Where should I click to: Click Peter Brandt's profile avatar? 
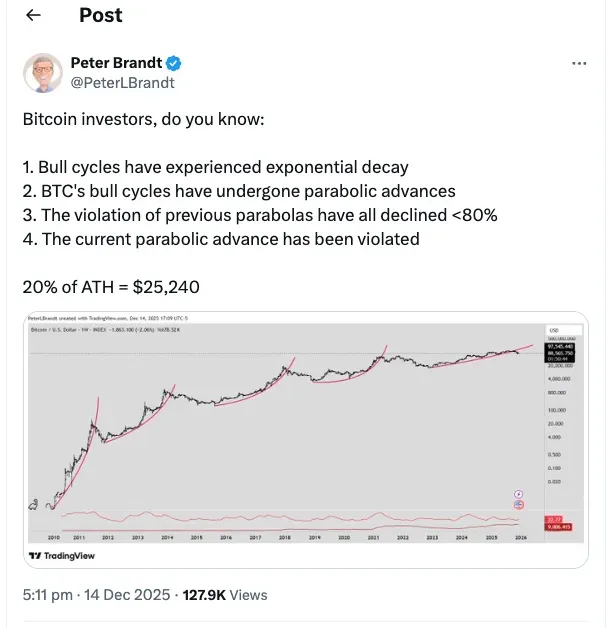click(x=42, y=71)
